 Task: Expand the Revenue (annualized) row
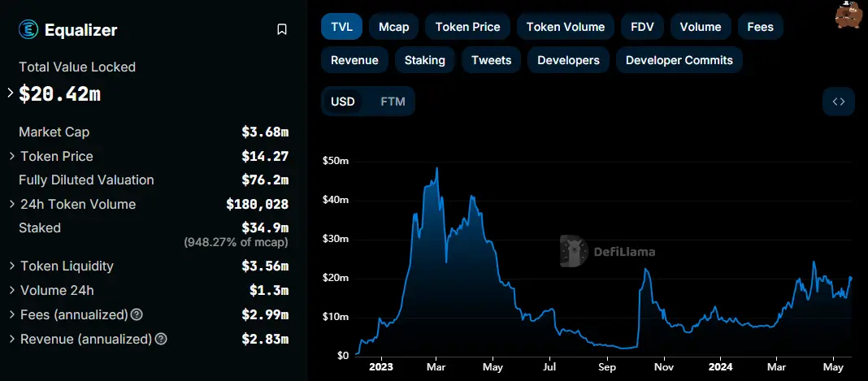tap(12, 339)
